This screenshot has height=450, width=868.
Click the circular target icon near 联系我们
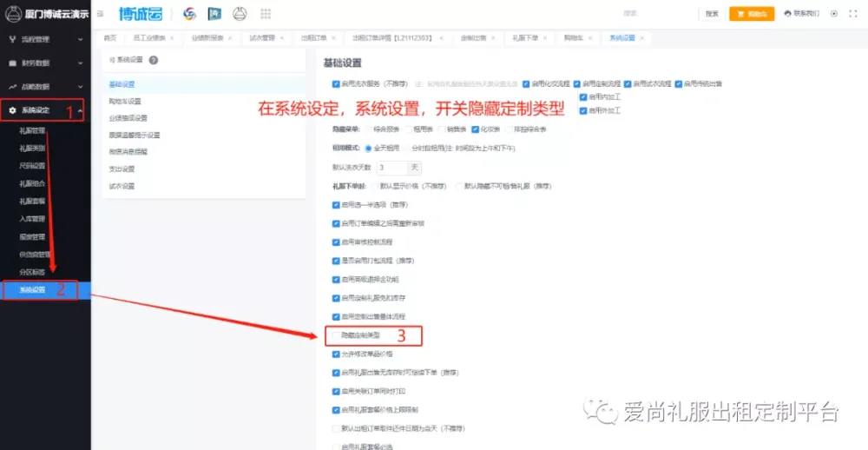[x=834, y=14]
